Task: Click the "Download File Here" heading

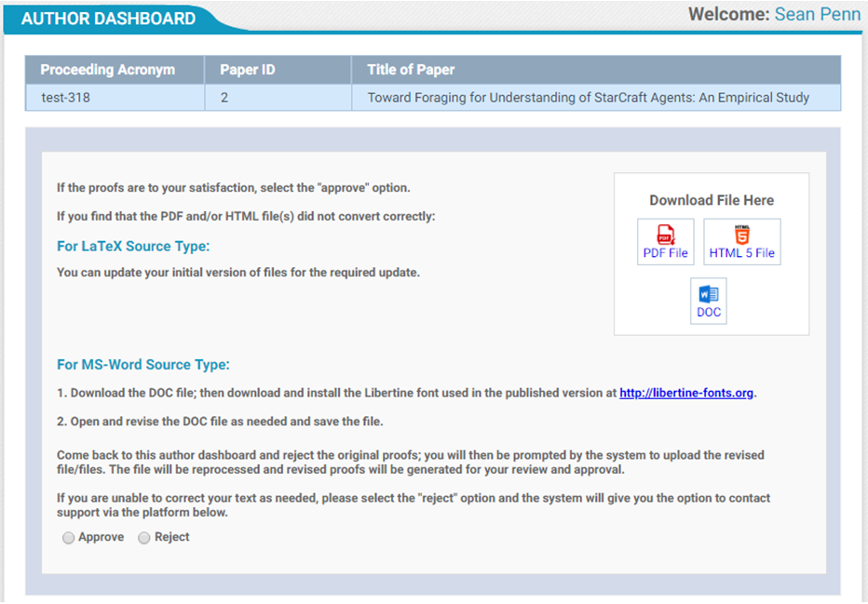Action: click(711, 200)
